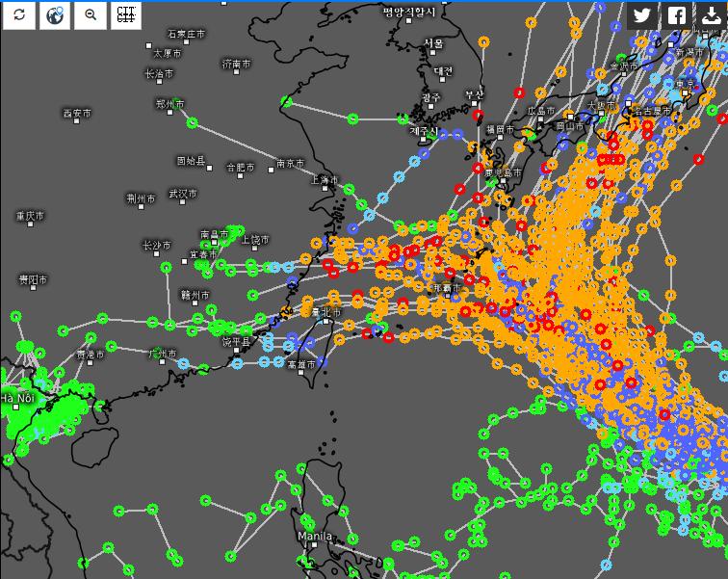Image resolution: width=728 pixels, height=579 pixels.
Task: Click the 贵阳市 city label
Action: coord(32,279)
